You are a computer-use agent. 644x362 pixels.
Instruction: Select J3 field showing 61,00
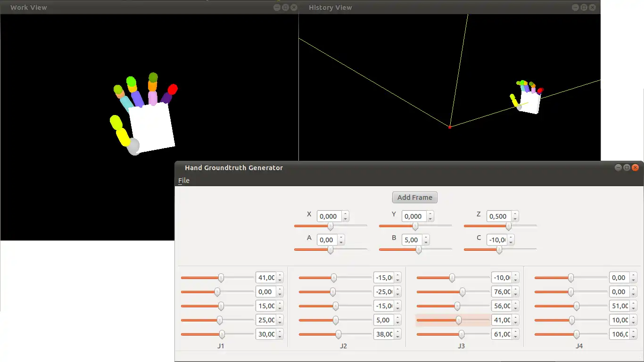click(501, 334)
